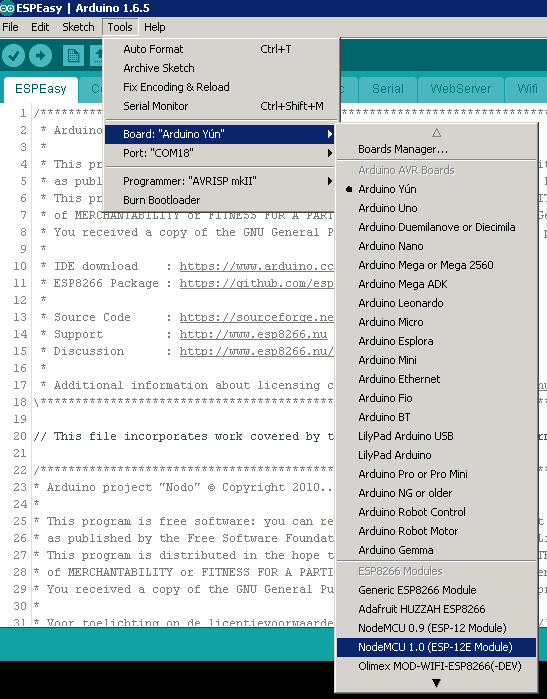Select Arduino Yún radio entry
Viewport: 547px width, 699px height.
point(436,189)
